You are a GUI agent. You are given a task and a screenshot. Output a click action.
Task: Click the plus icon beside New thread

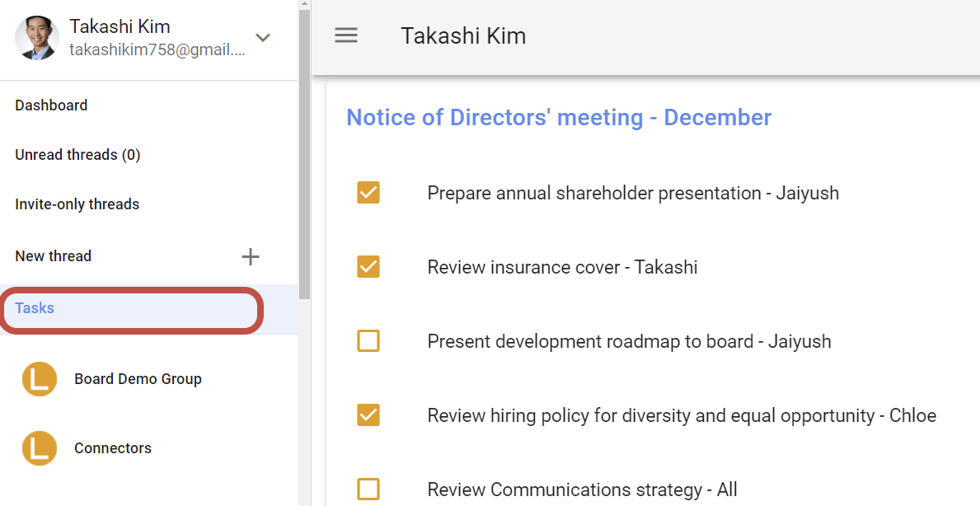point(251,256)
